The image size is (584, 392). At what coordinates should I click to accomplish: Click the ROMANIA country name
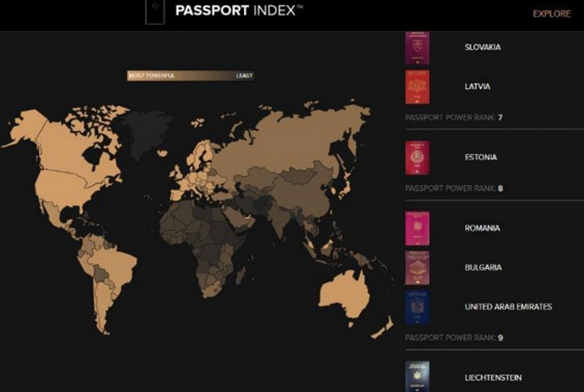482,228
